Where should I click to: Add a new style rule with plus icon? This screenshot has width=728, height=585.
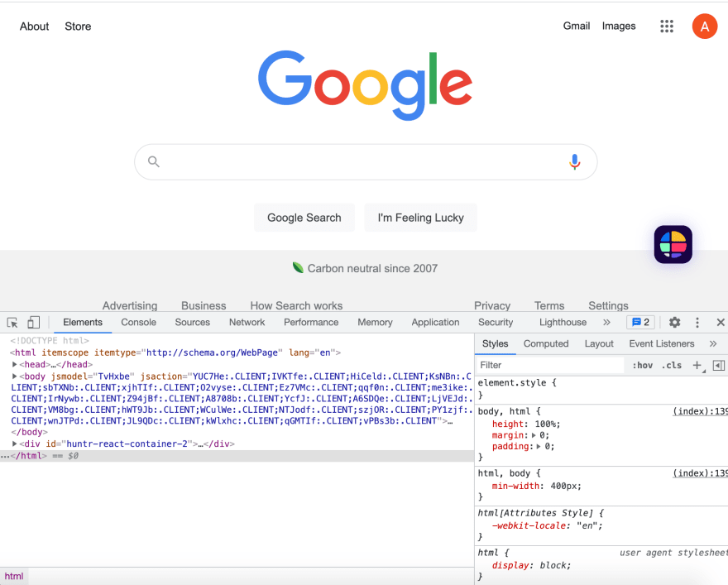click(697, 366)
